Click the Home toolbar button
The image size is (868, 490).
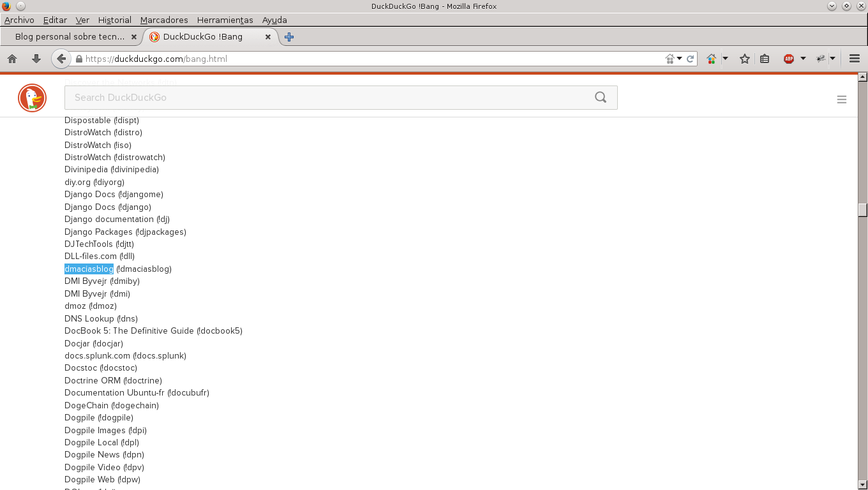12,59
